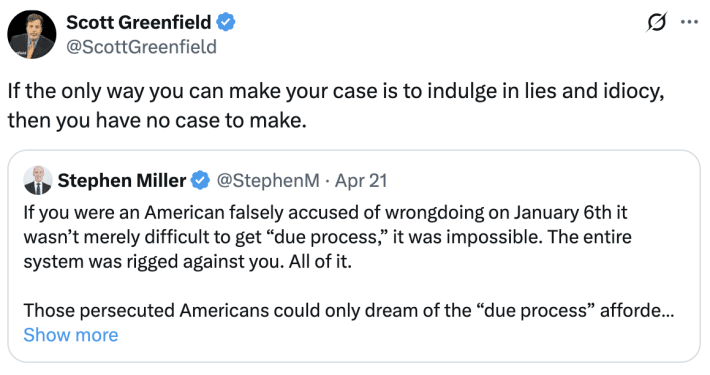Open Stephen Miller's display name

click(122, 181)
